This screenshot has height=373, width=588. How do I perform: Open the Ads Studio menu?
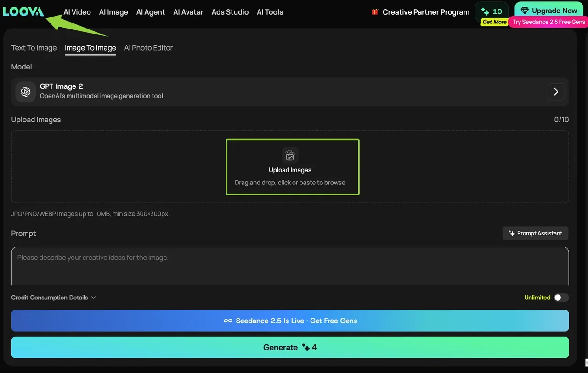(x=230, y=12)
